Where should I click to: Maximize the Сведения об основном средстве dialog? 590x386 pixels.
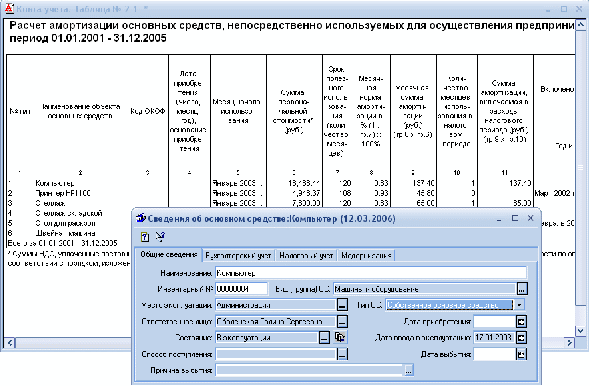(x=515, y=219)
